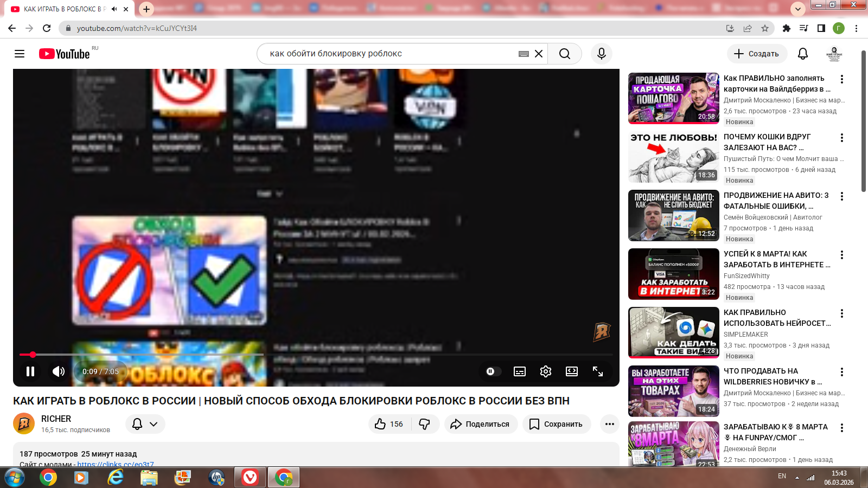Image resolution: width=868 pixels, height=488 pixels.
Task: Enter fullscreen video mode
Action: point(598,371)
